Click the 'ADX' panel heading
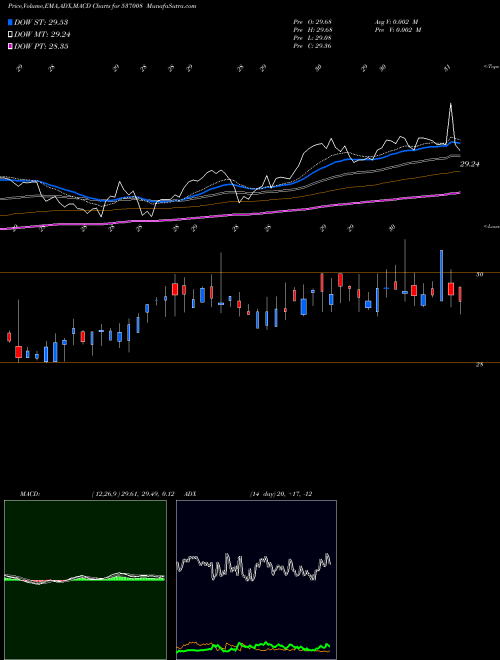 190,494
